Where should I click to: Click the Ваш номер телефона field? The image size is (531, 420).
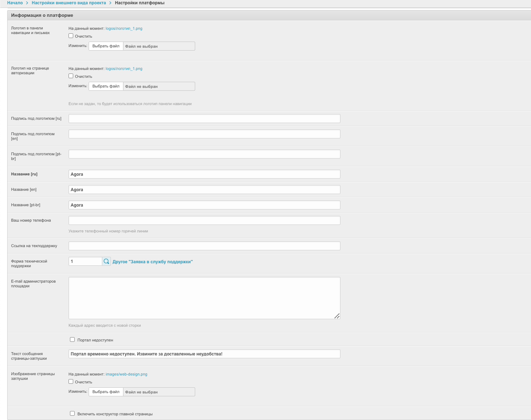click(x=204, y=221)
